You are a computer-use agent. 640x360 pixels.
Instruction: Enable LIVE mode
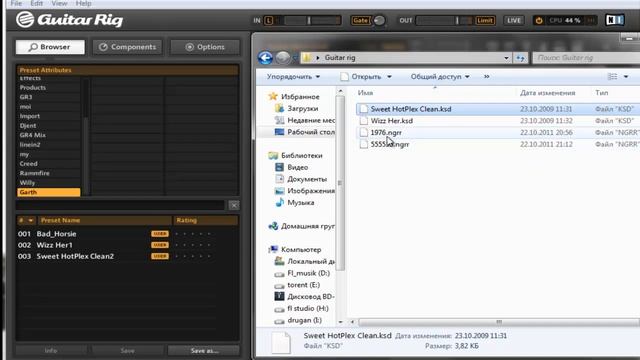(514, 20)
